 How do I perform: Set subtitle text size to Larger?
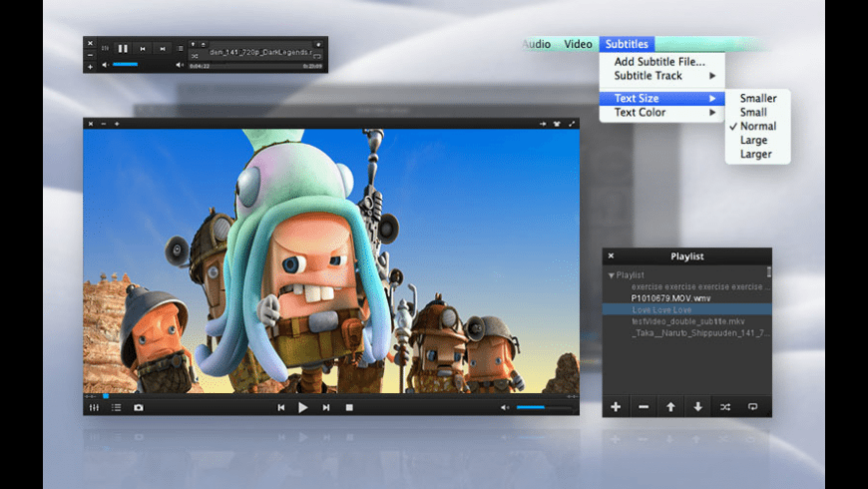click(x=758, y=154)
